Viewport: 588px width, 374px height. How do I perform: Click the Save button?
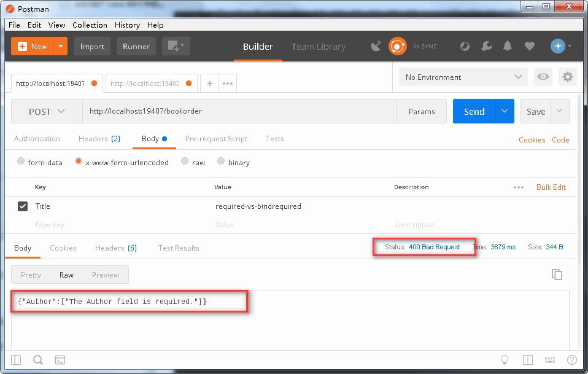536,111
